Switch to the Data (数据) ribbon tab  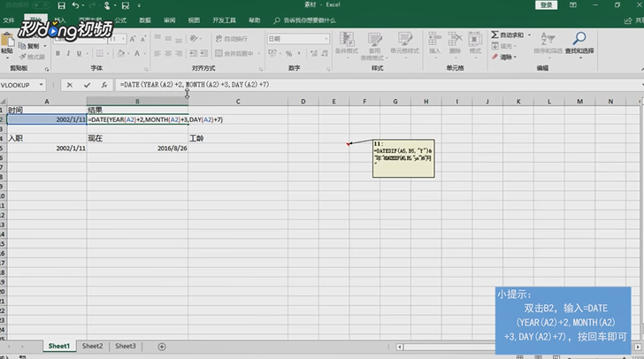[x=145, y=20]
